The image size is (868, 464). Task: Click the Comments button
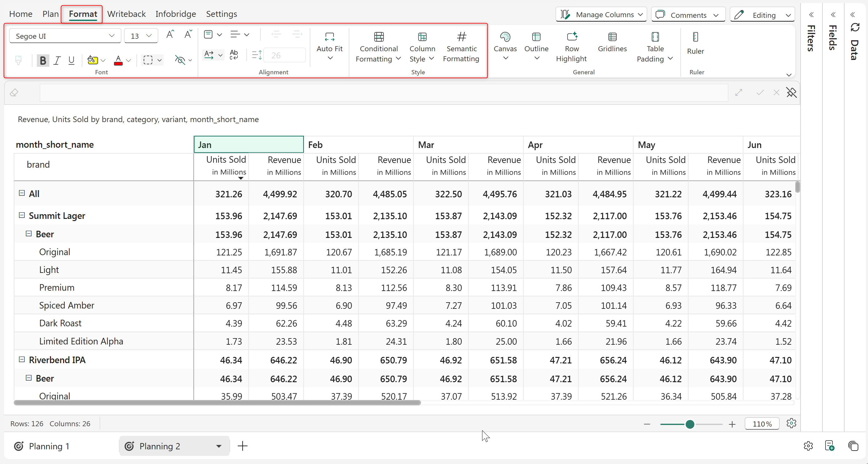click(688, 15)
